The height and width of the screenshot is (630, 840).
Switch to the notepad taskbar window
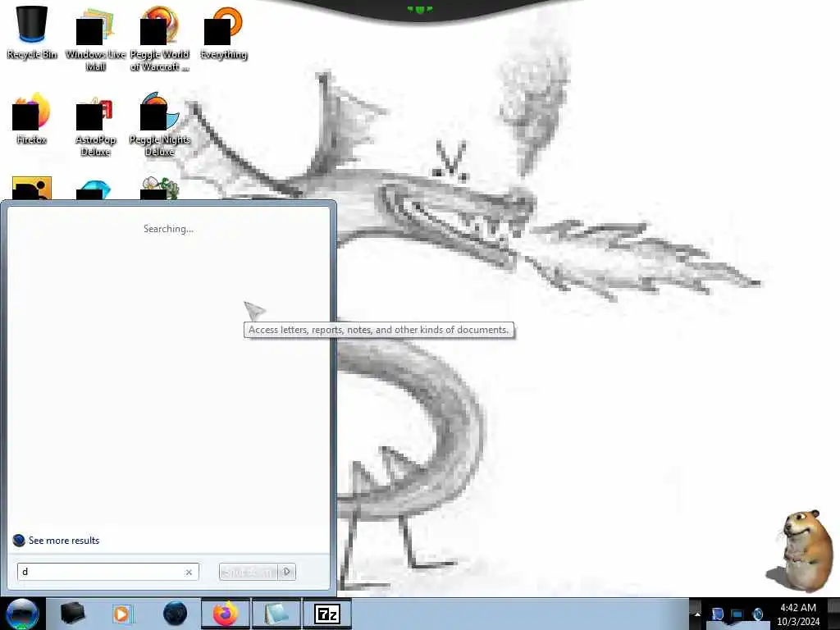point(276,614)
